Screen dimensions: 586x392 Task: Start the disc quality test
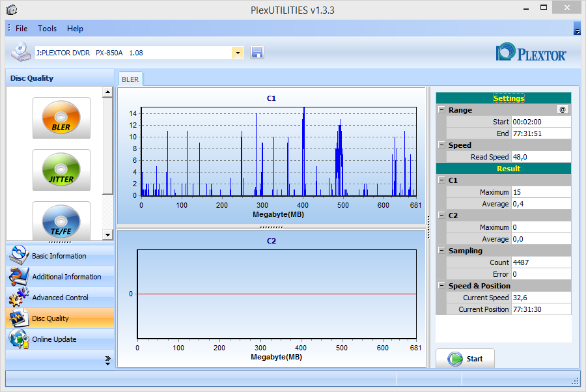point(465,359)
